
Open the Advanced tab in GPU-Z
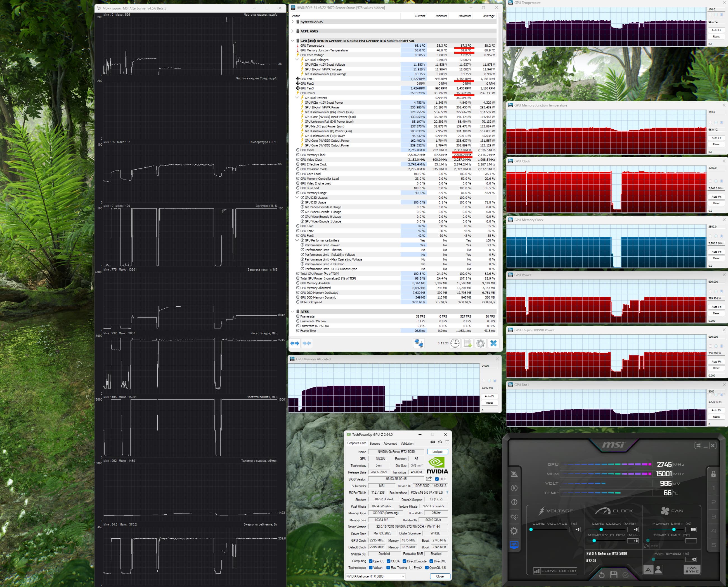click(390, 443)
